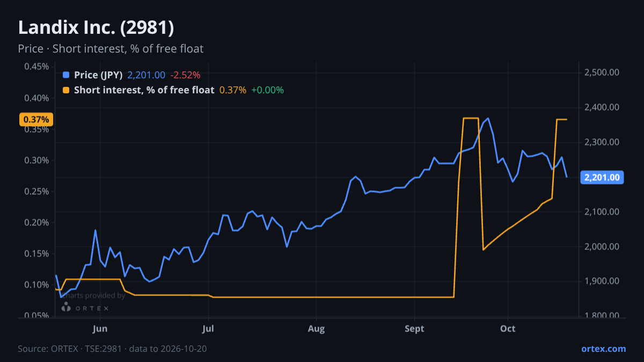
Task: Click the source and data date footer text
Action: coord(112,349)
